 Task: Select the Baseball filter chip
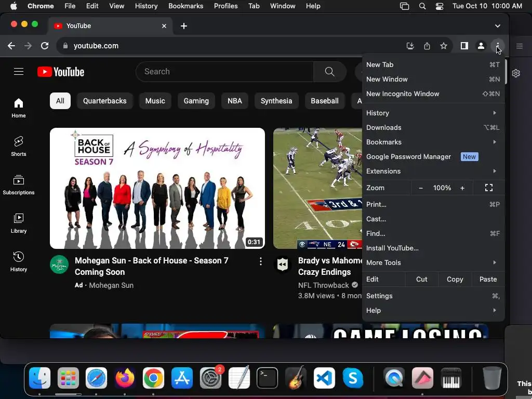[x=325, y=101]
